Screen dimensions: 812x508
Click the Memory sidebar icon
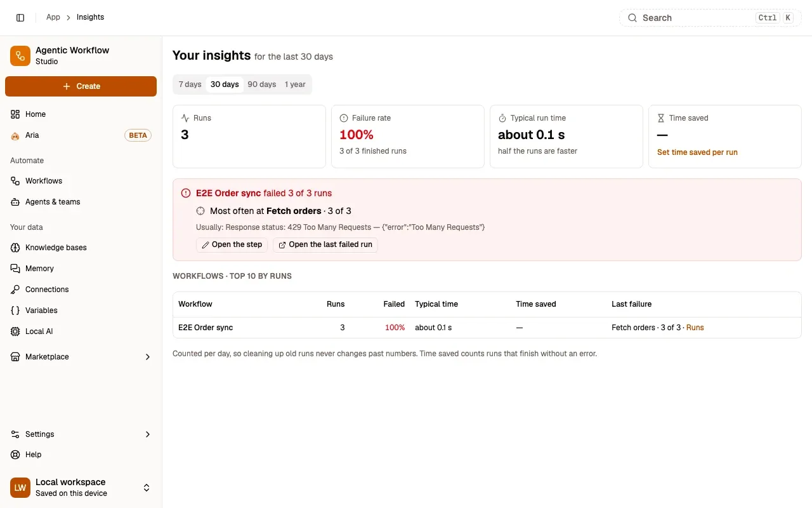tap(15, 269)
